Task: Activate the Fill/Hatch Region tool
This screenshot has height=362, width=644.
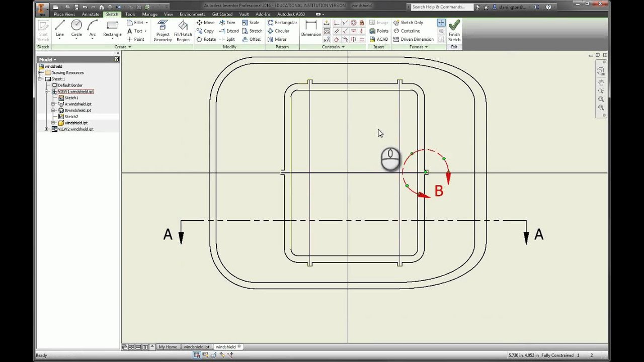Action: pos(183,31)
